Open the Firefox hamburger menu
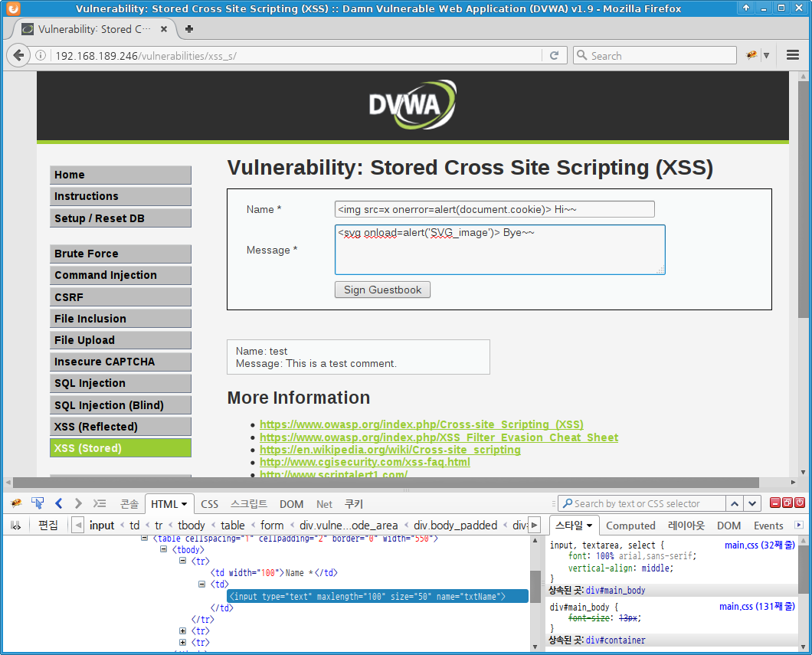 [793, 55]
